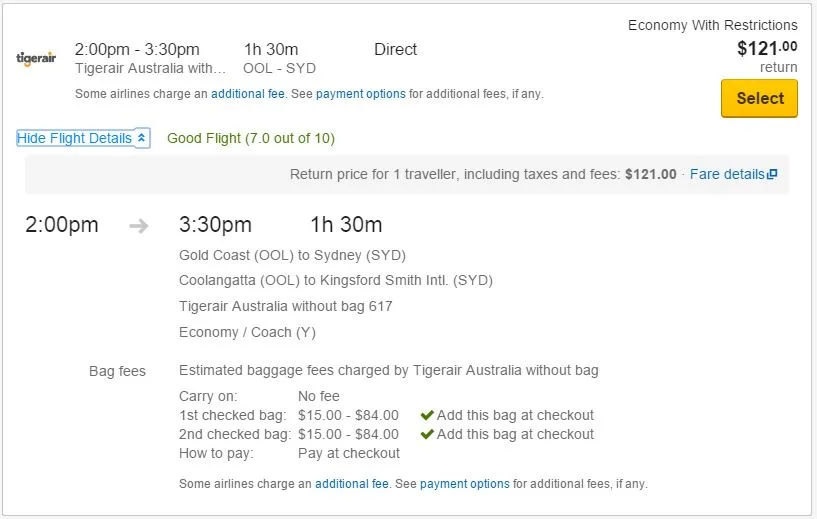Click the $121.00 return price
The width and height of the screenshot is (817, 519).
[767, 48]
